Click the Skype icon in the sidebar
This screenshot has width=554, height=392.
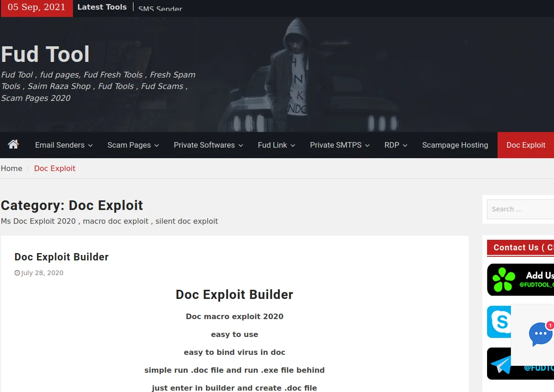click(x=499, y=321)
